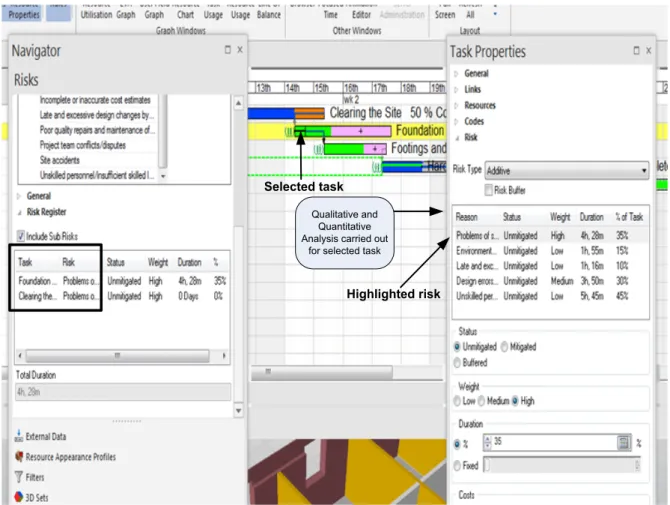The image size is (670, 505).
Task: Sort Navigator table by Task column
Action: pyautogui.click(x=25, y=262)
